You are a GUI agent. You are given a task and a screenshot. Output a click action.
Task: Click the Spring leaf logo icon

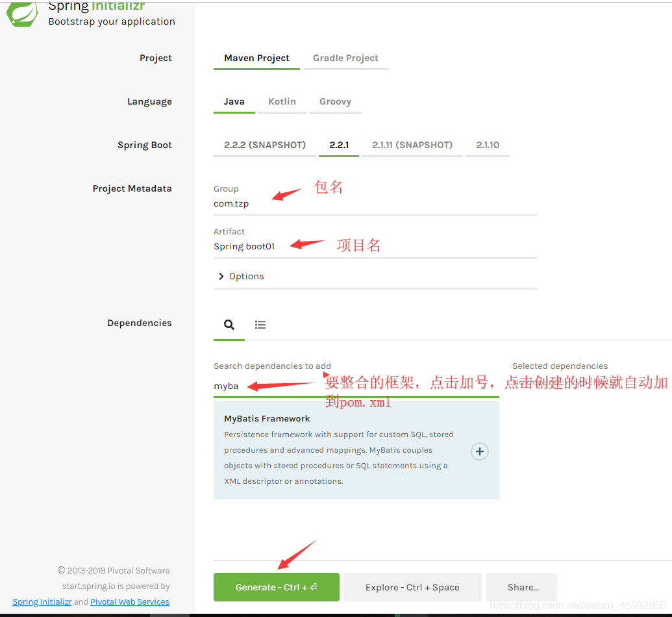pyautogui.click(x=22, y=14)
